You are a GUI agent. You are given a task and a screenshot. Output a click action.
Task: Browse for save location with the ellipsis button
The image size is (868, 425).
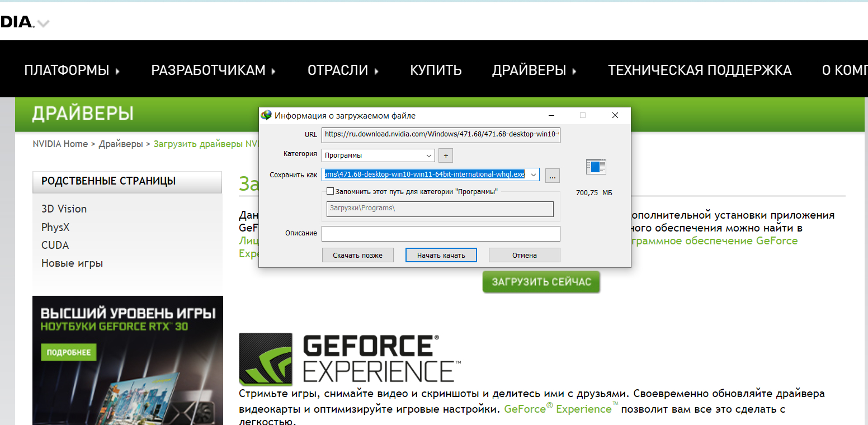553,176
